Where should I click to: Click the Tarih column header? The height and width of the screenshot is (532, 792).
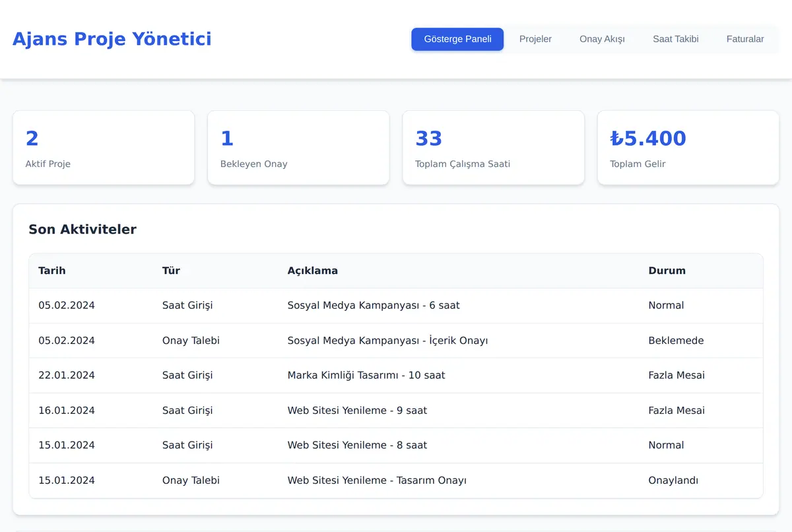(52, 271)
